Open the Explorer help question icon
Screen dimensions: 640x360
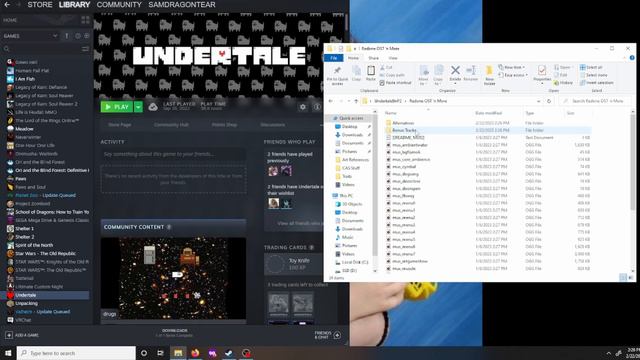[632, 58]
